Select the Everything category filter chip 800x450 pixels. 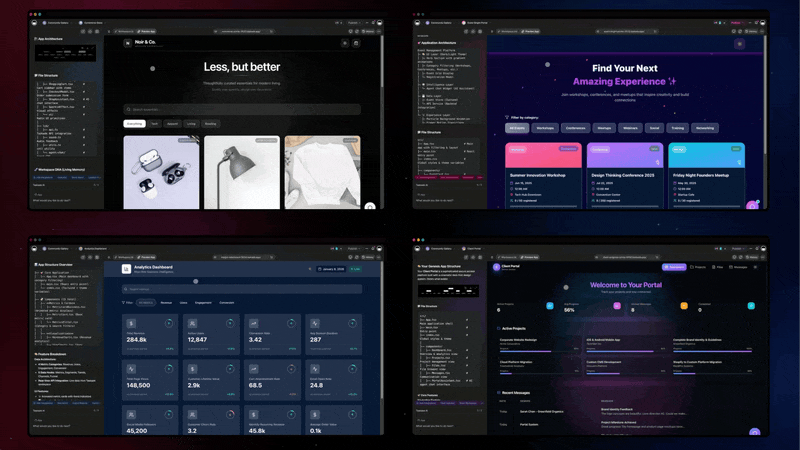coord(134,124)
